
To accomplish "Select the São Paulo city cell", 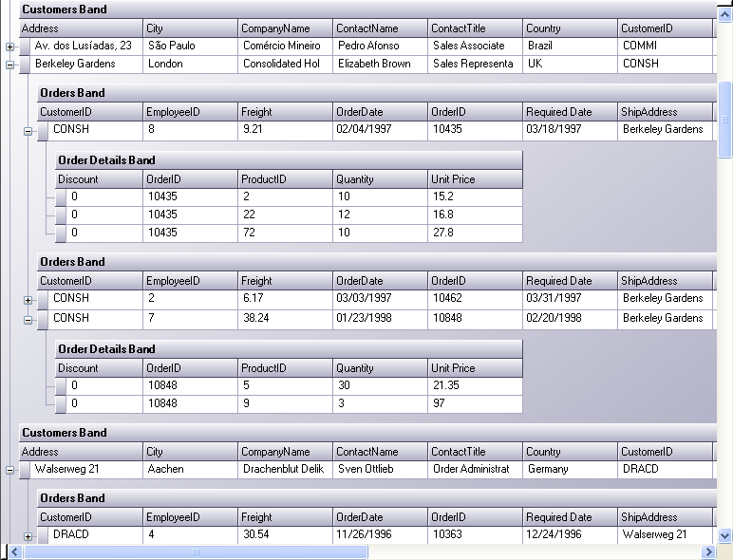I will point(190,46).
